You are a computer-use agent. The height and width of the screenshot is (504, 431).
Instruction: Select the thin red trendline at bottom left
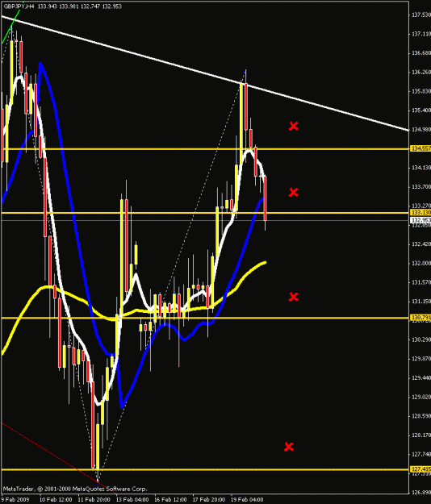click(x=58, y=458)
